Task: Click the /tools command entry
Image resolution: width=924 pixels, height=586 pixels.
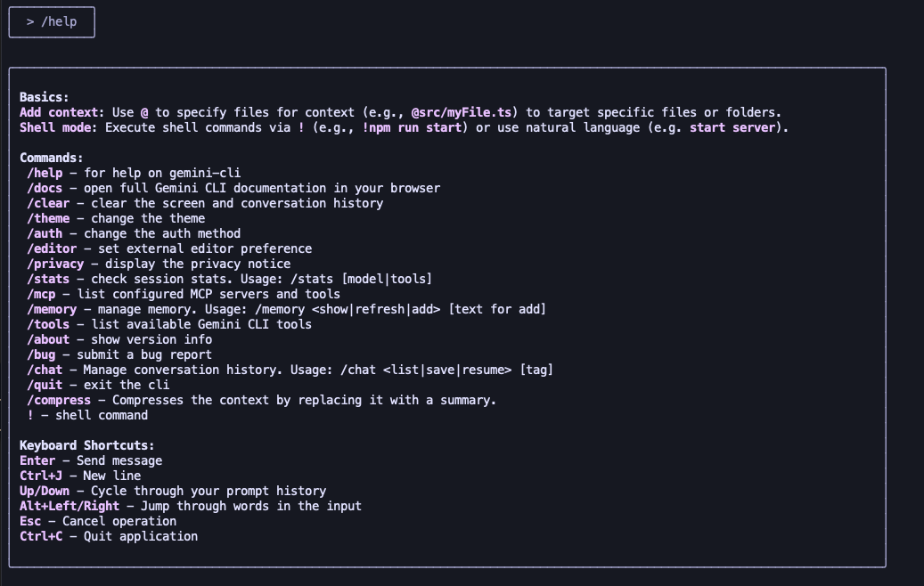Action: tap(48, 324)
